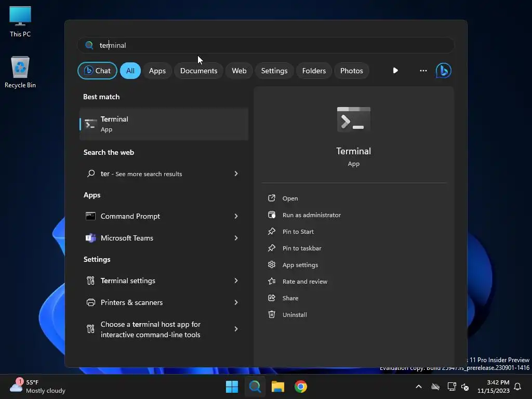532x399 pixels.
Task: Open the Windows Start button on taskbar
Action: tap(232, 387)
